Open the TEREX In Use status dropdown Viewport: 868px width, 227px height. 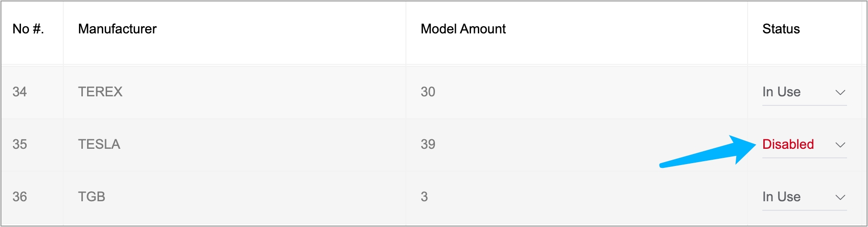tap(803, 92)
